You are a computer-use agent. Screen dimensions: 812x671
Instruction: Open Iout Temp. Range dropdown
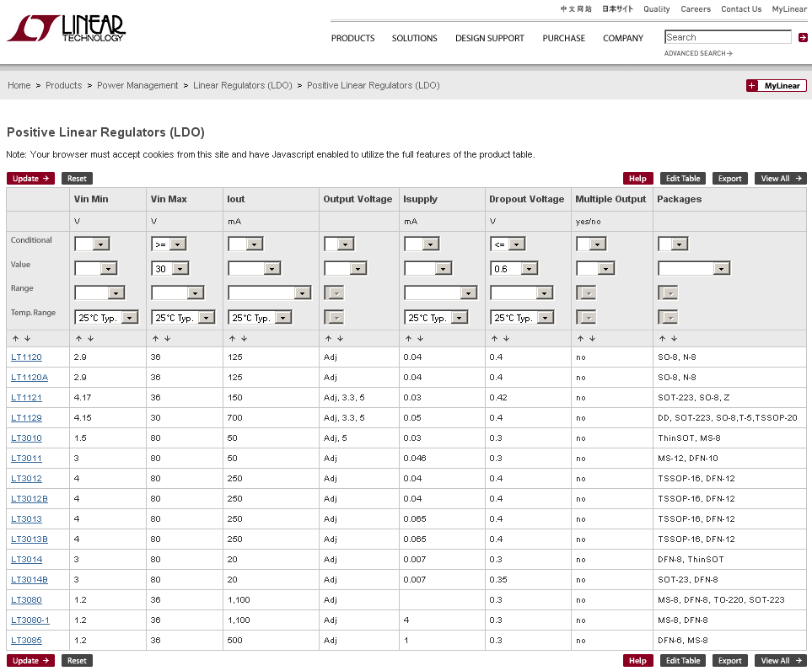coord(283,318)
